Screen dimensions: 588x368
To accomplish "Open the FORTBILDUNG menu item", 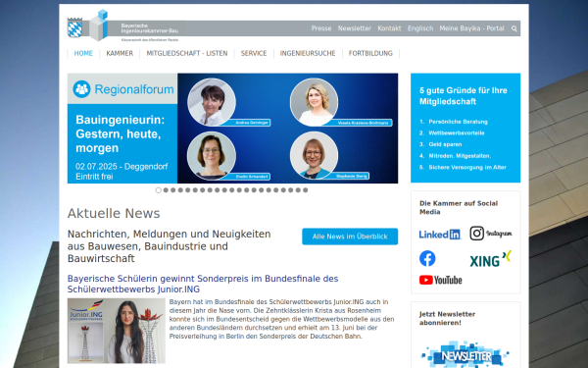I will (370, 53).
